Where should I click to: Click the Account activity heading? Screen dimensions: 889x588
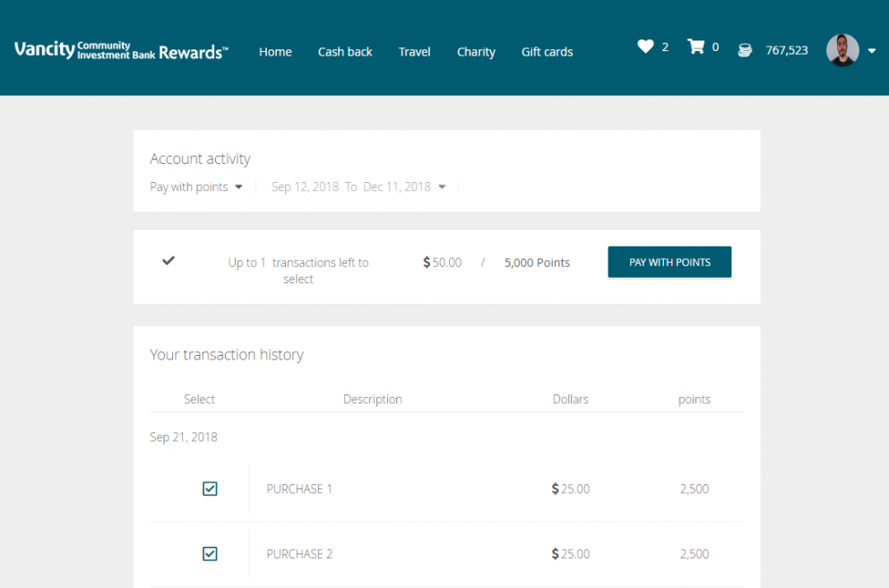coord(200,159)
